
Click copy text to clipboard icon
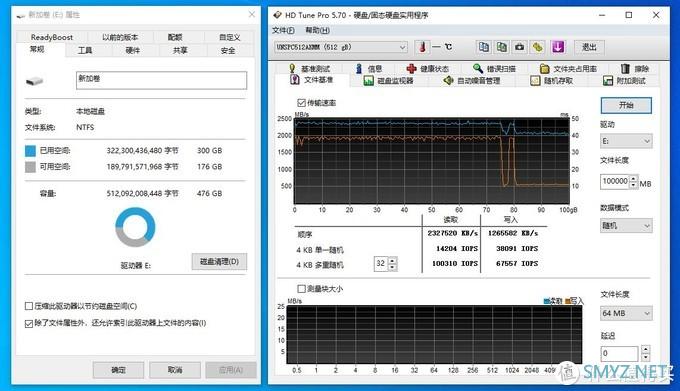click(484, 47)
